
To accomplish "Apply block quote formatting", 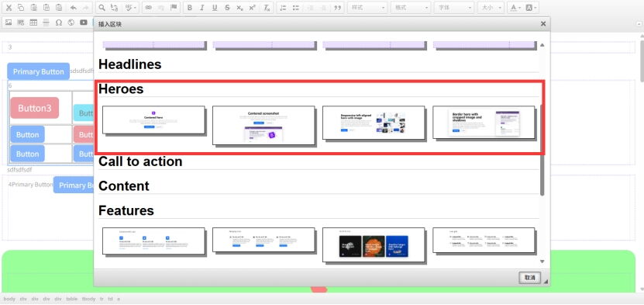I will pos(338,8).
